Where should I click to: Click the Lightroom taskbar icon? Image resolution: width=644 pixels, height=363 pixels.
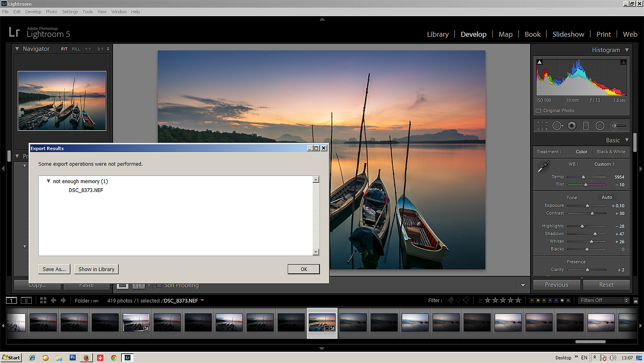click(128, 358)
